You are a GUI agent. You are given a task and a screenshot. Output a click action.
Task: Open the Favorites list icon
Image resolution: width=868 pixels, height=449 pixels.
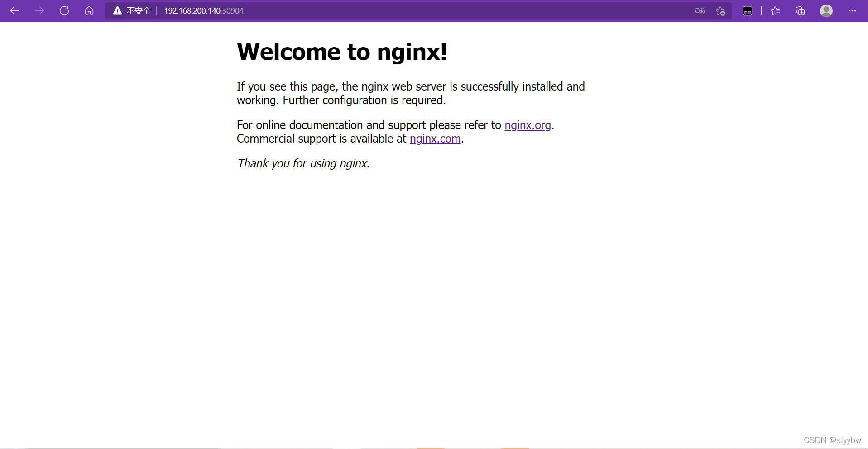click(775, 10)
